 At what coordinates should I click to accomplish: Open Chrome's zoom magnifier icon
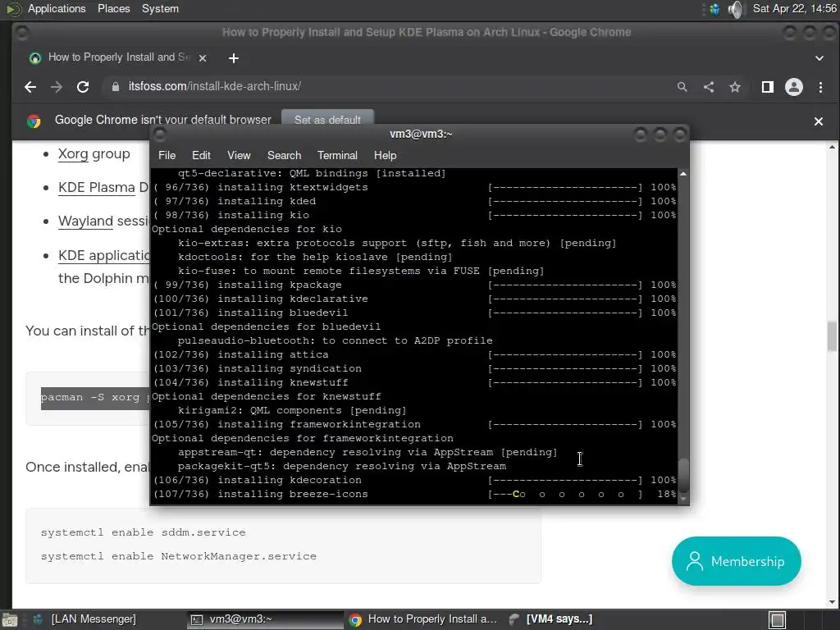[x=682, y=87]
